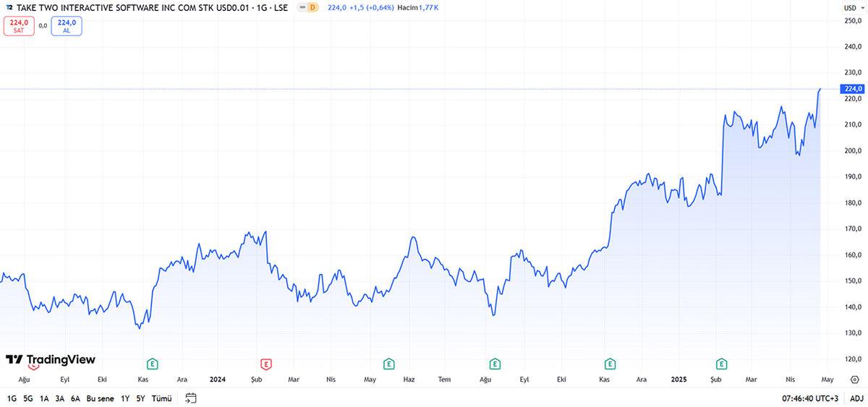Click the 224,0 current price label on axis
The width and height of the screenshot is (868, 407).
tap(853, 89)
